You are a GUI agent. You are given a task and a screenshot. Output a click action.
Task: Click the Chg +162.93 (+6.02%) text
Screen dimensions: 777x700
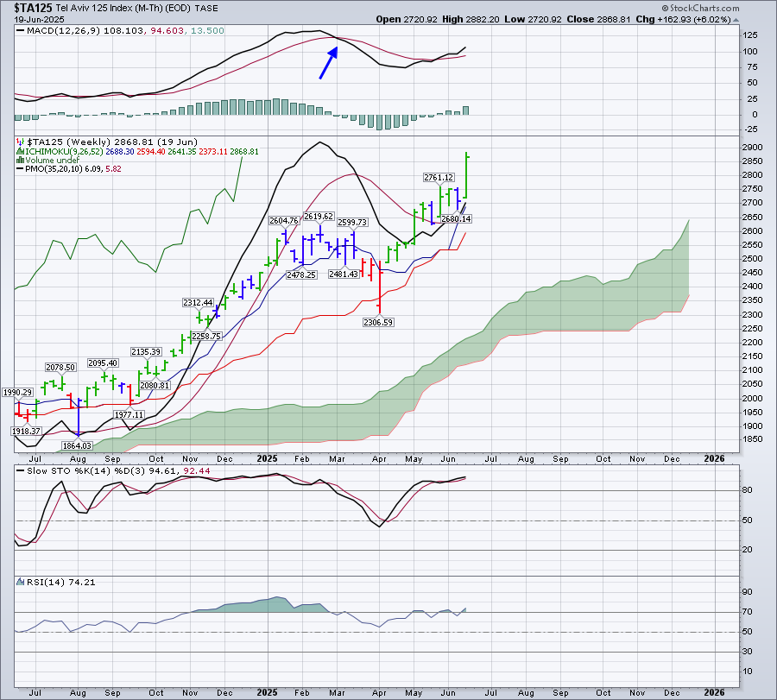[684, 19]
